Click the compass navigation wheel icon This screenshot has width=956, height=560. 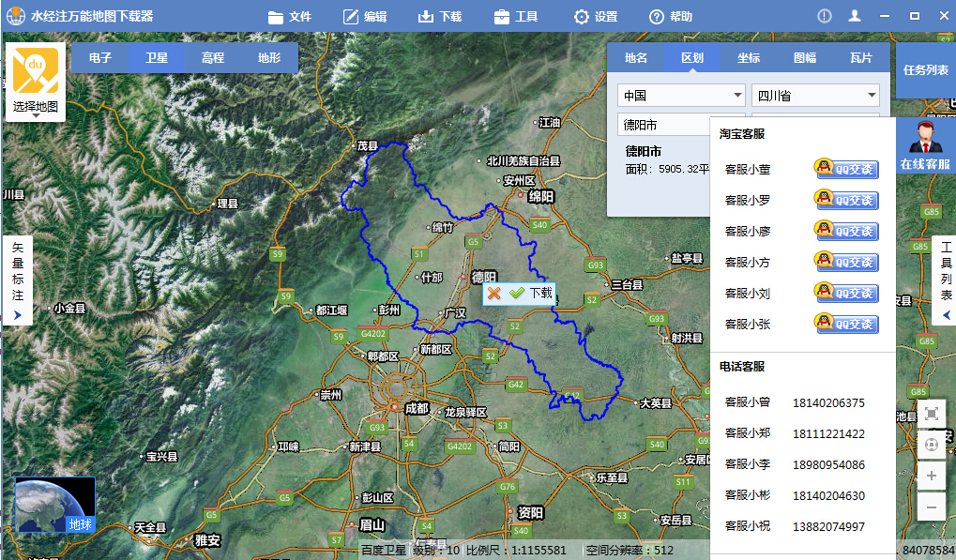click(931, 445)
